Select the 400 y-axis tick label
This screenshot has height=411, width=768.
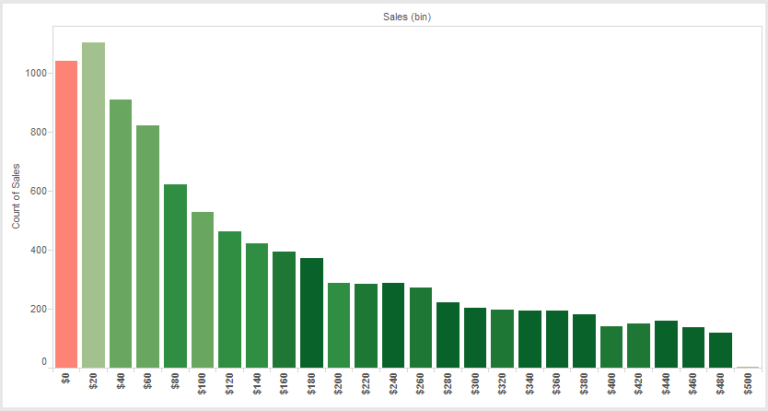coord(38,250)
